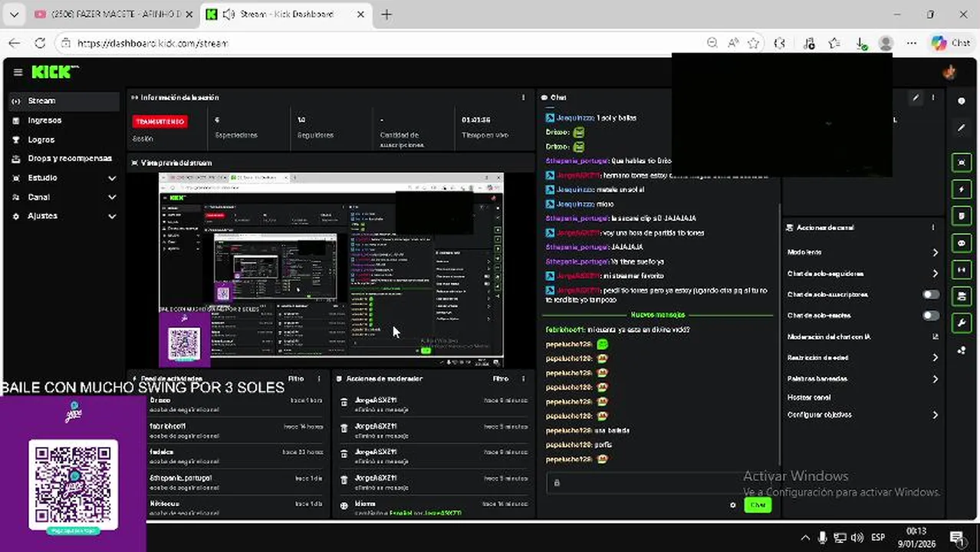Click the Kick logo
This screenshot has height=552, width=980.
pyautogui.click(x=54, y=72)
